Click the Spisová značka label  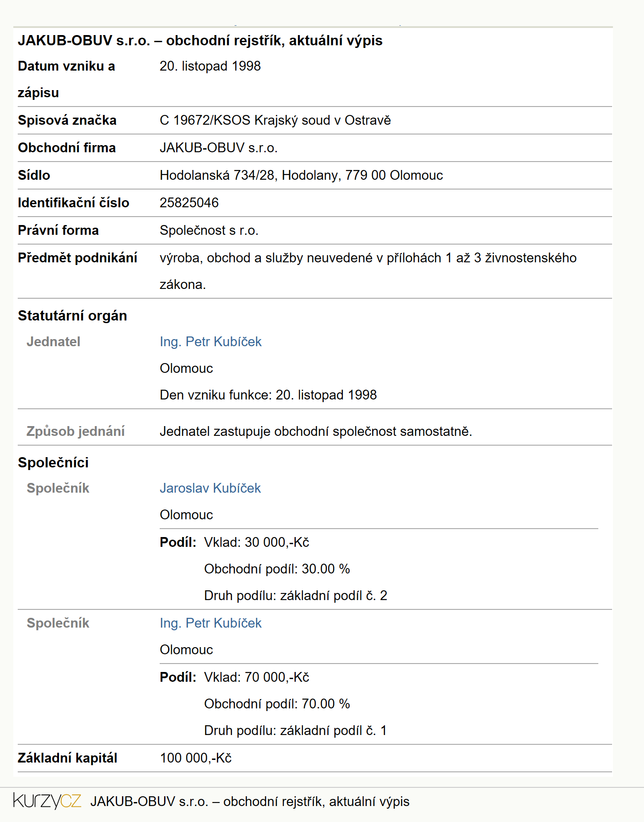67,120
